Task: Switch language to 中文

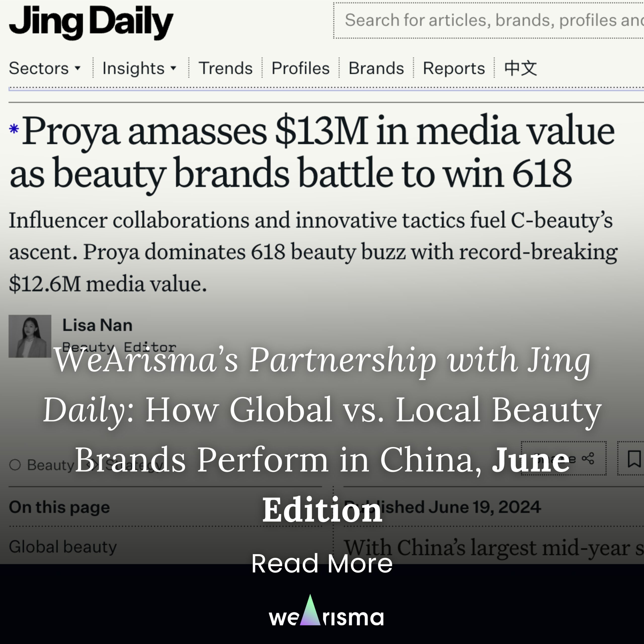Action: click(x=520, y=68)
